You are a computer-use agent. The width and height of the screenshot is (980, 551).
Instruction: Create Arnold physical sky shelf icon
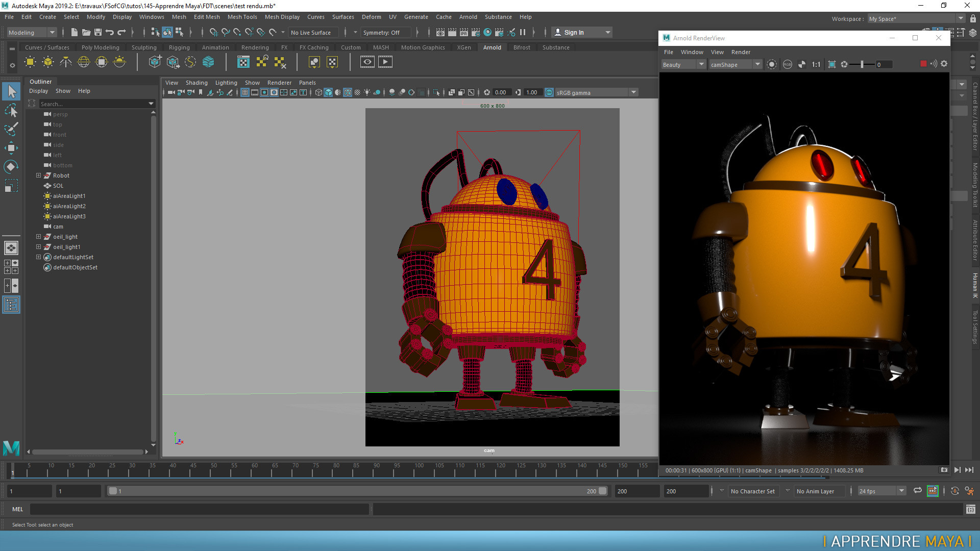119,62
